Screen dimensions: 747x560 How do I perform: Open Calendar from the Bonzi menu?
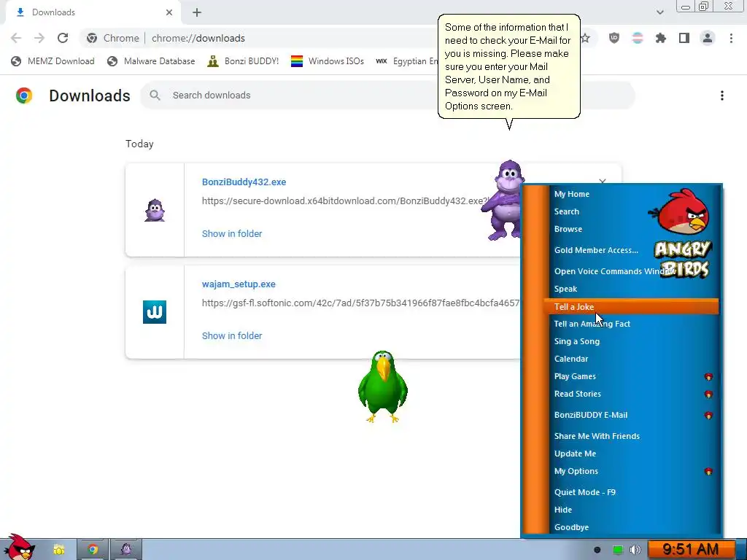click(570, 359)
